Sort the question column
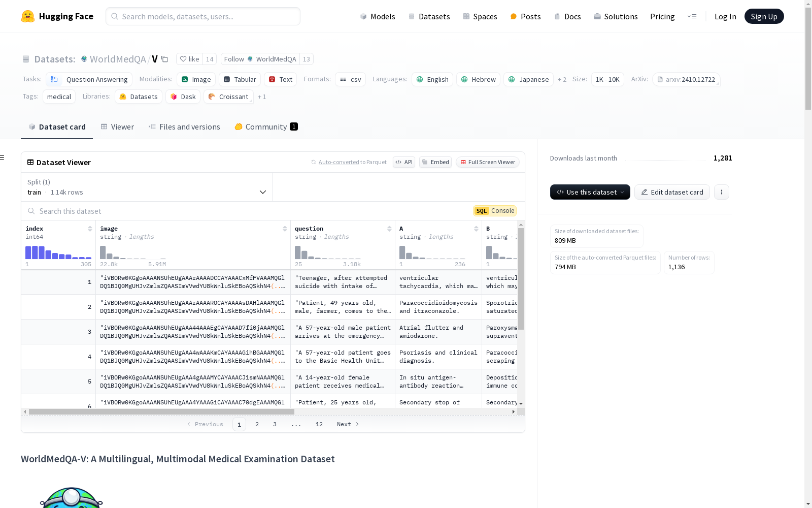 click(389, 229)
